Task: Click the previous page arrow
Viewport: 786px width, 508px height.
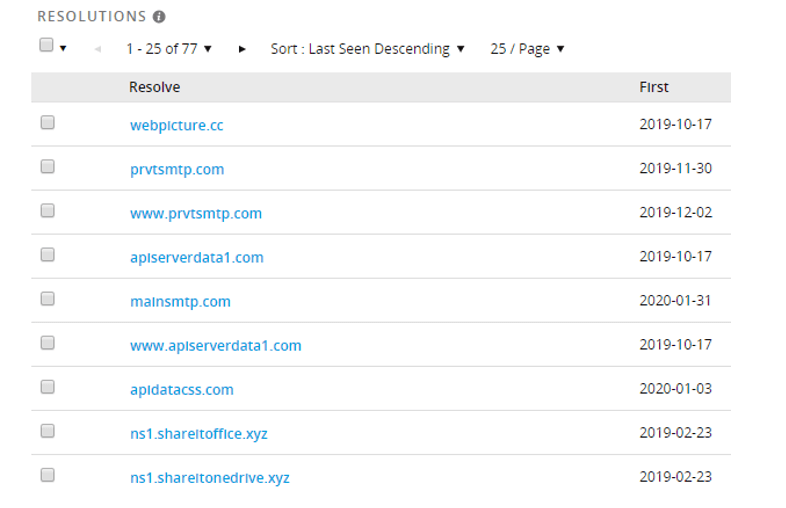Action: (x=97, y=49)
